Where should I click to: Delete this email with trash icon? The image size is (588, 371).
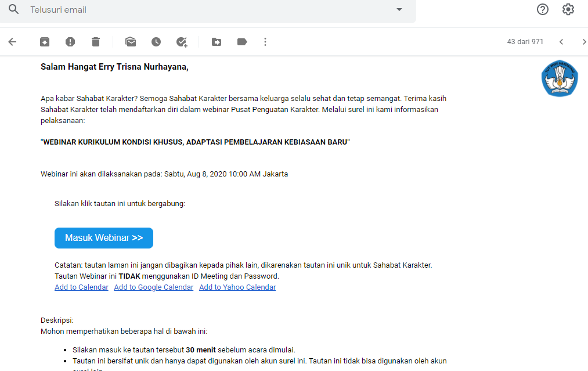(96, 42)
